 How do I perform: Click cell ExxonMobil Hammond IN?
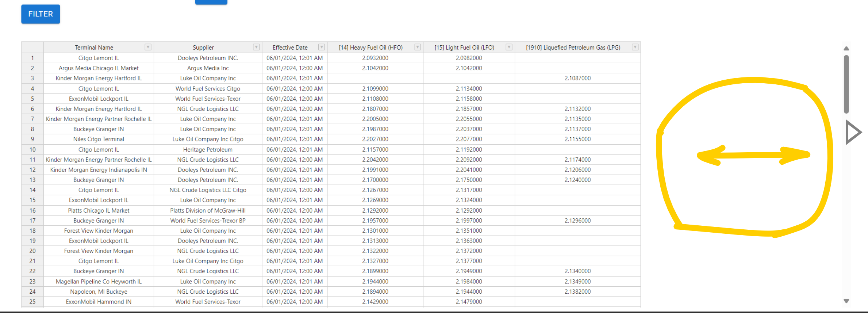(99, 302)
